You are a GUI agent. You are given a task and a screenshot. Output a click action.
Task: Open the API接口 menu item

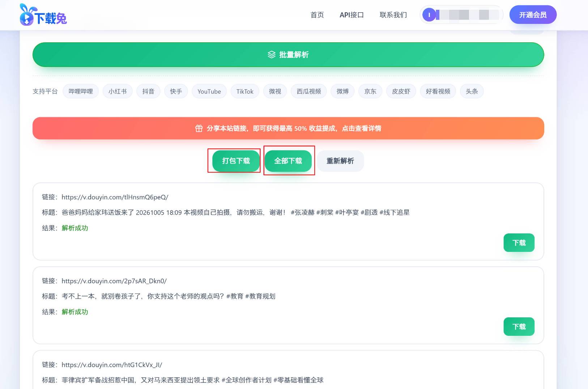[x=351, y=15]
